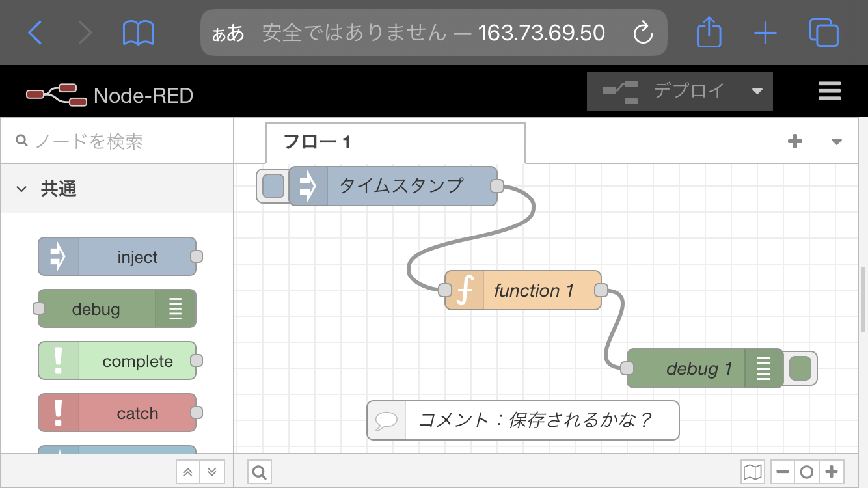The image size is (868, 488).
Task: Open Safari bookmarks book icon
Action: coord(139,33)
